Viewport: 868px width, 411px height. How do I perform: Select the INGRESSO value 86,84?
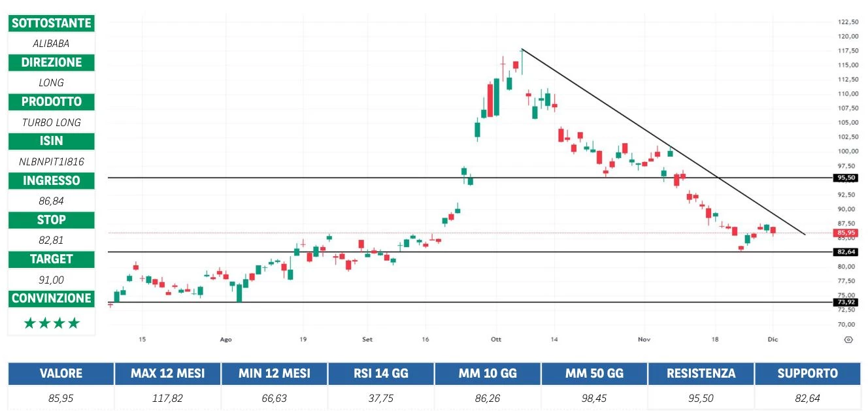tap(52, 201)
